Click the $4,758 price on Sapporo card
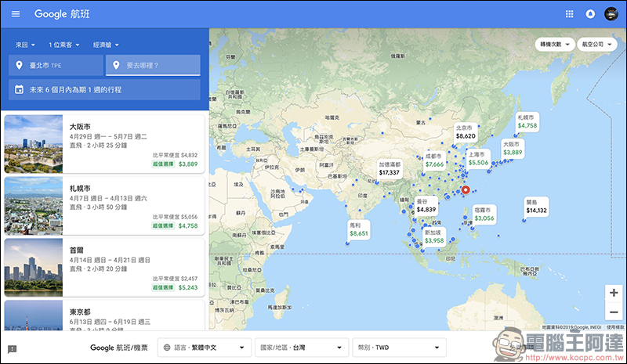 point(188,225)
